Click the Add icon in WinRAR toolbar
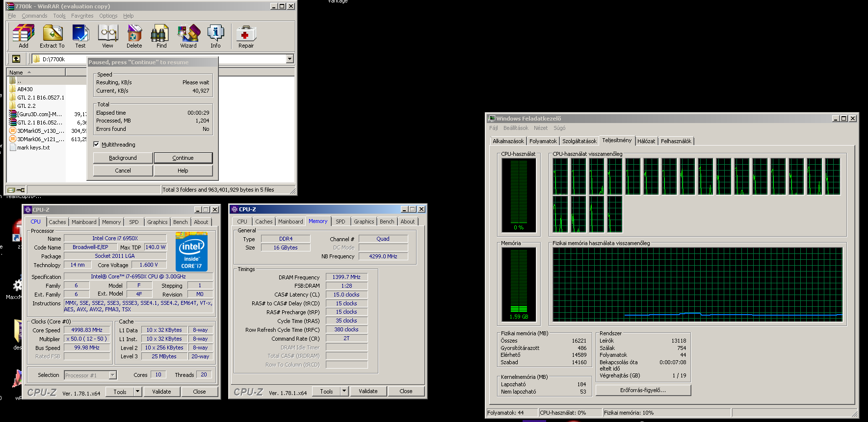The image size is (868, 422). click(x=24, y=37)
